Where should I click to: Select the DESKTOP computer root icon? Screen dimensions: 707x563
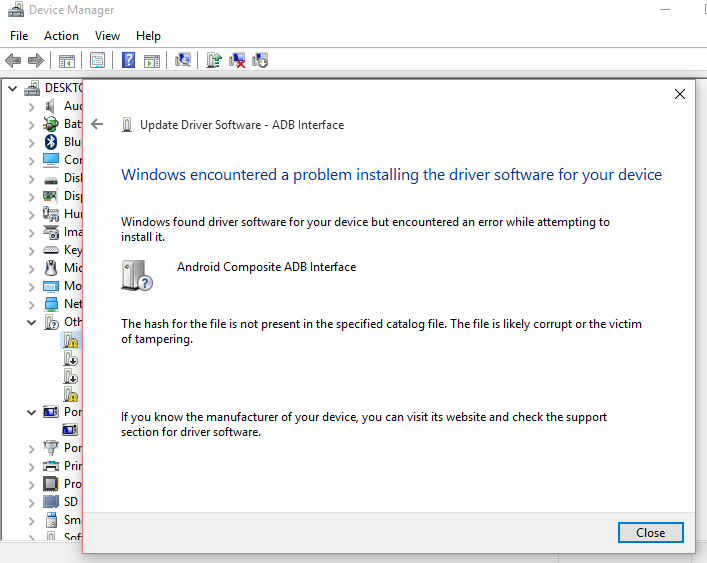pos(32,88)
